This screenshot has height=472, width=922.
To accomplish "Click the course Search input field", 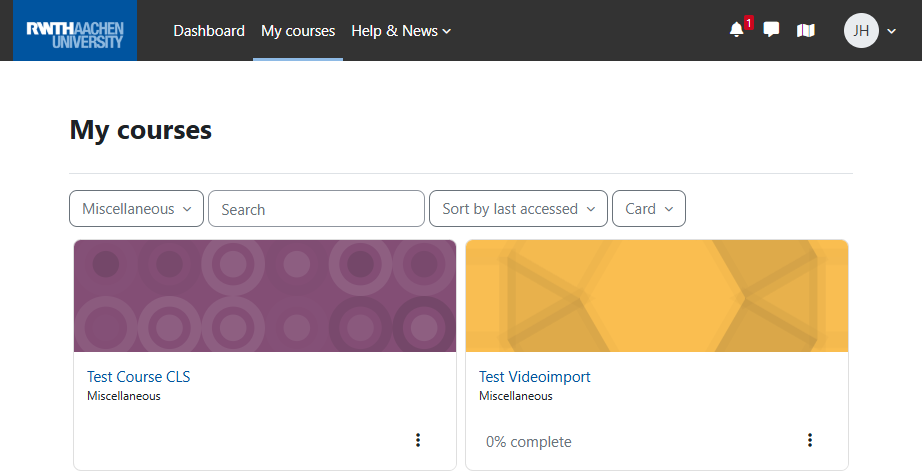I will [x=316, y=209].
